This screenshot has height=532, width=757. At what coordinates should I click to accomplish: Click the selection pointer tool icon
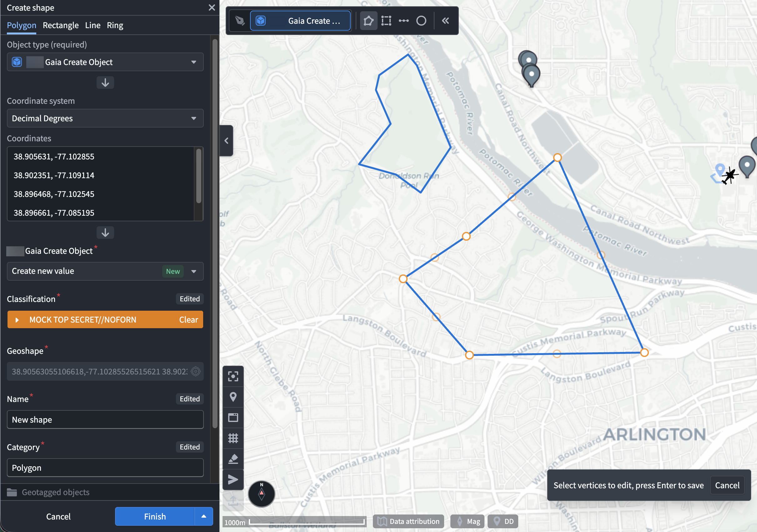tap(240, 21)
